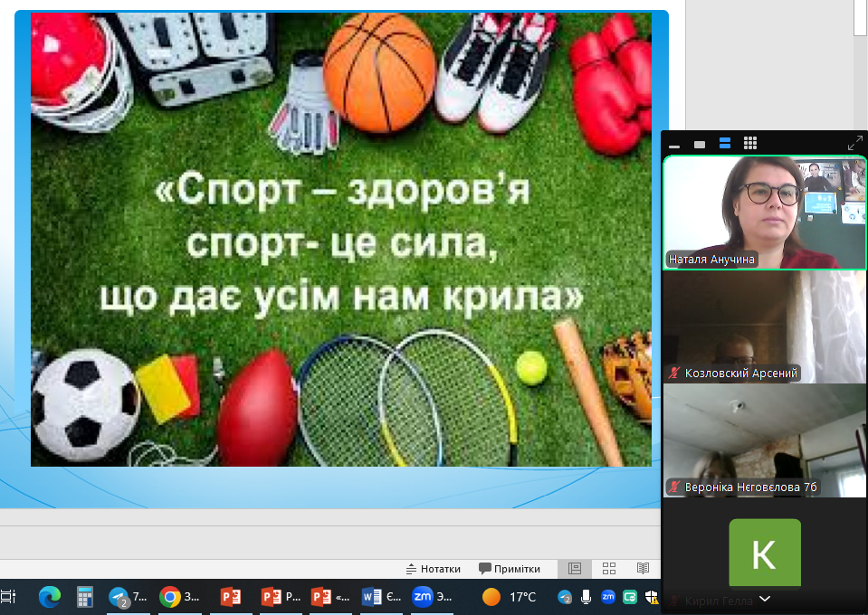Open PowerPoint taskbar window labeled Р...
The height and width of the screenshot is (615, 868).
281,597
